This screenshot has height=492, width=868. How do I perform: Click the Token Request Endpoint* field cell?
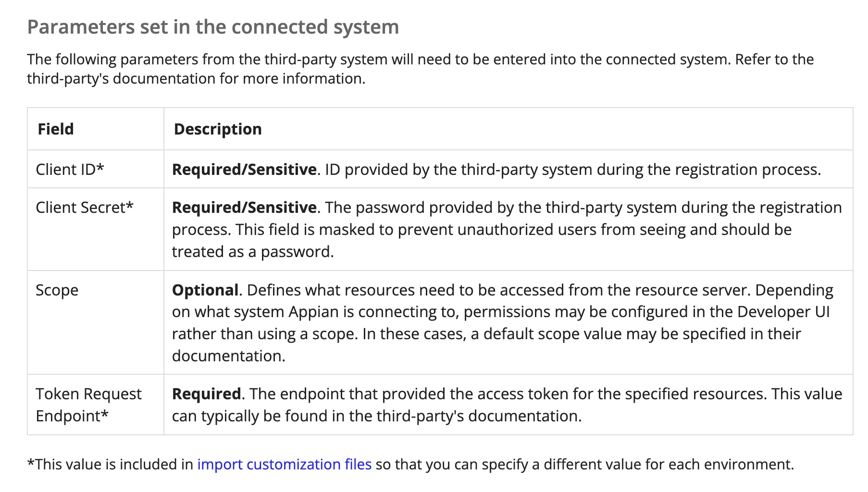[x=96, y=405]
